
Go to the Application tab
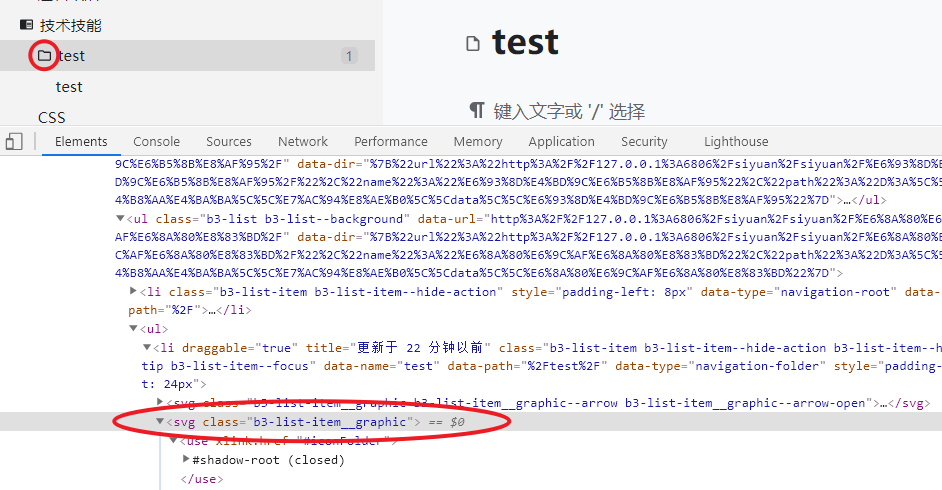[561, 141]
